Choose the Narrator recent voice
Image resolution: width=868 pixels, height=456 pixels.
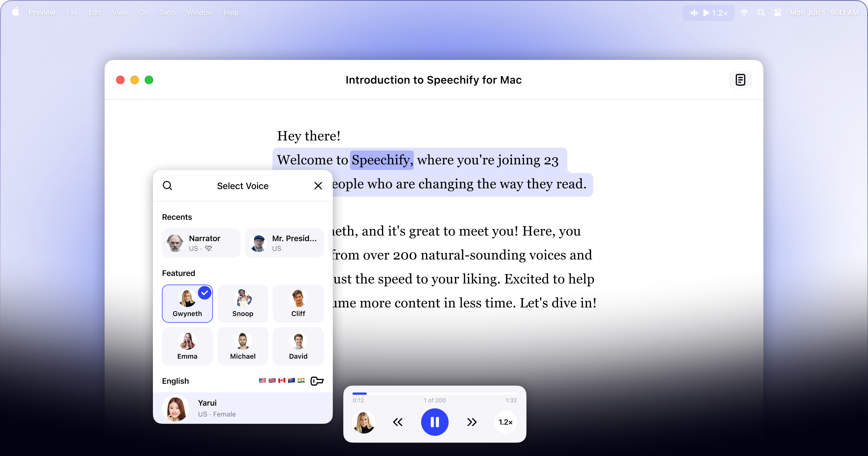(x=201, y=243)
